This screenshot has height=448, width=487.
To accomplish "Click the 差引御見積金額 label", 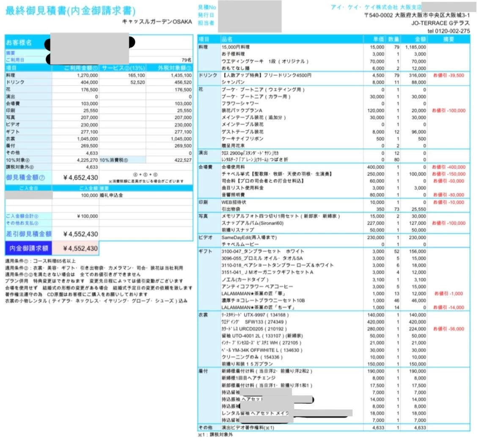I will 29,234.
